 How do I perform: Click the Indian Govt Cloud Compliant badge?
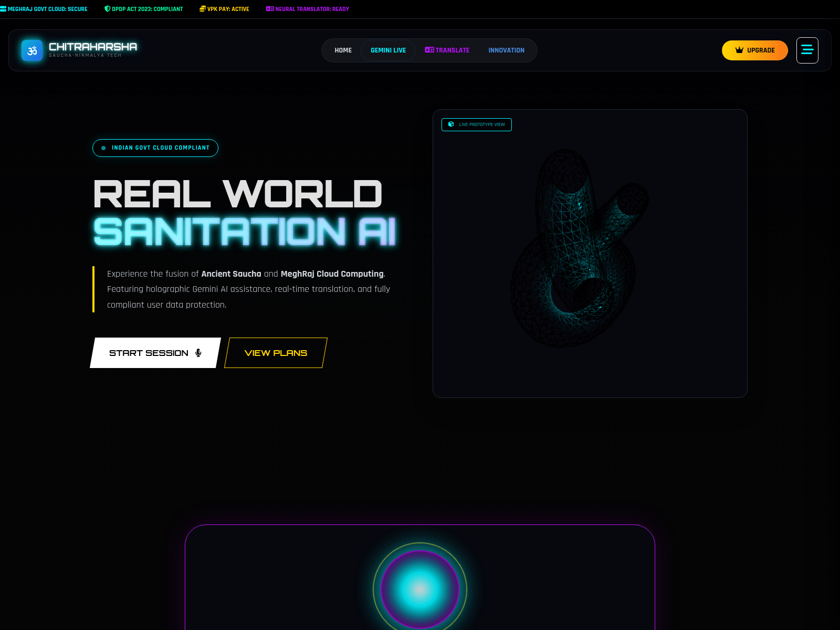155,148
